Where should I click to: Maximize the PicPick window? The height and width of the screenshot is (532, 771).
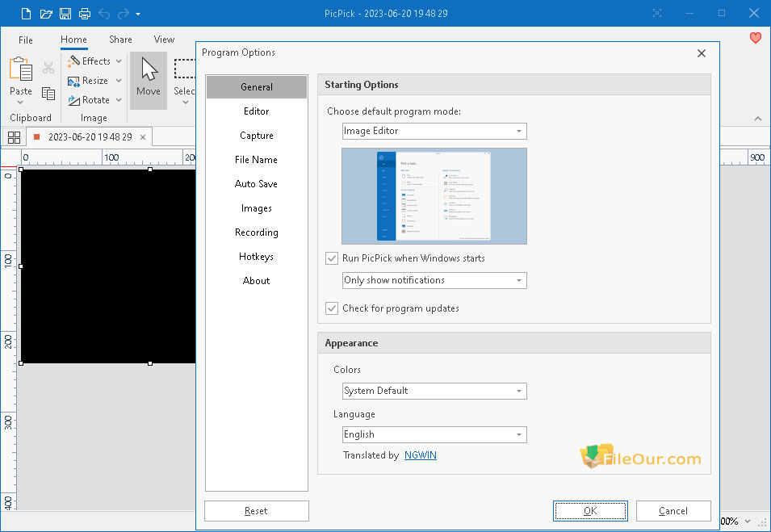coord(721,13)
